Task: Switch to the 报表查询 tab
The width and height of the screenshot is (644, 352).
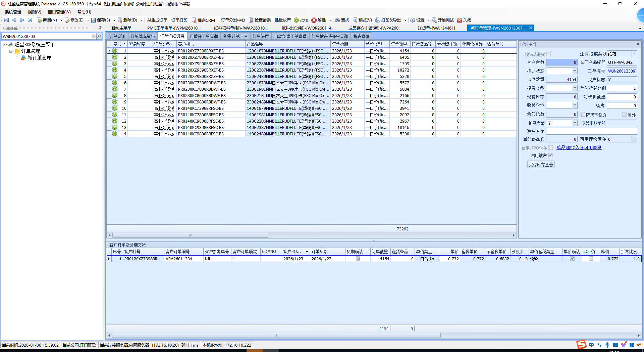Action: click(361, 36)
